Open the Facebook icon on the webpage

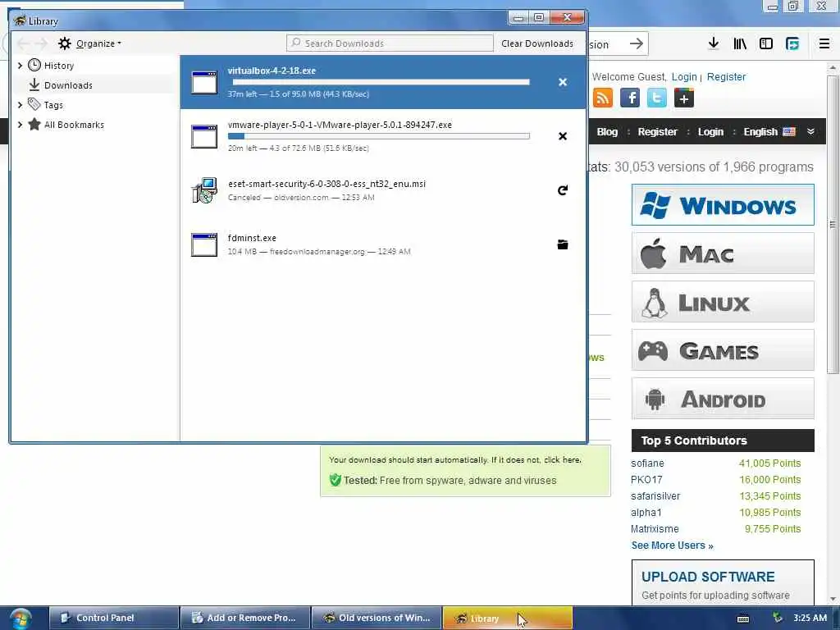(630, 98)
